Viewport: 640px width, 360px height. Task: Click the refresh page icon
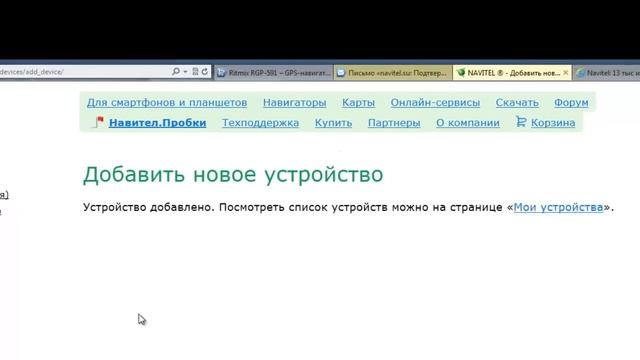[204, 72]
